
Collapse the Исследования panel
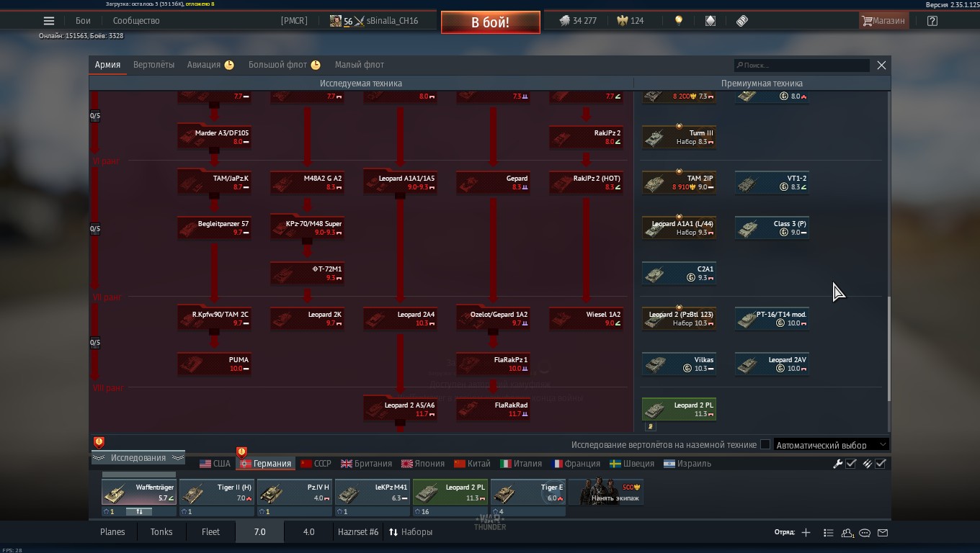pos(138,458)
